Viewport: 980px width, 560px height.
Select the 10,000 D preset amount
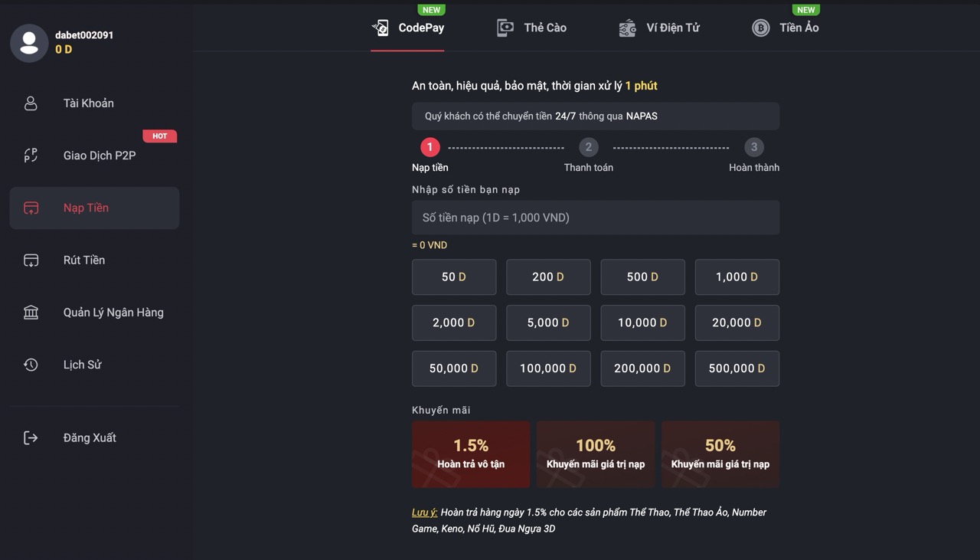pos(642,323)
